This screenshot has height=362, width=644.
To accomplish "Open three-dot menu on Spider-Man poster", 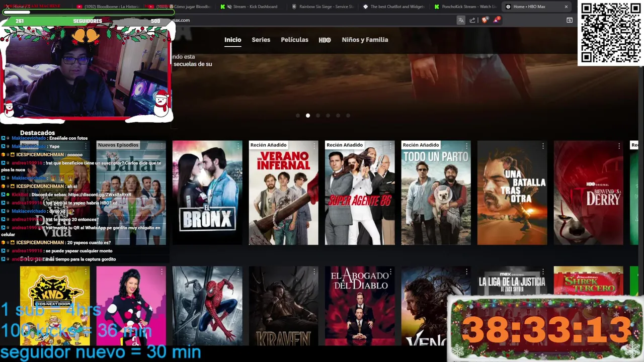I will click(x=238, y=271).
